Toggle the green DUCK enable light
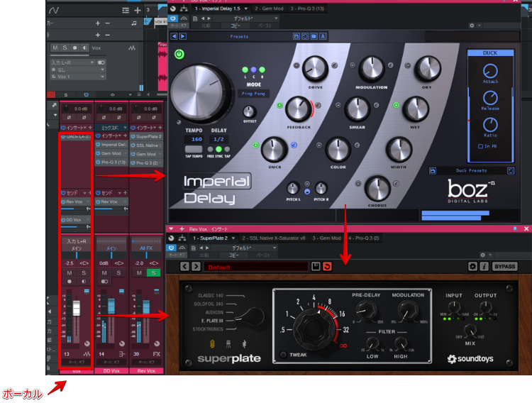 tap(256, 145)
